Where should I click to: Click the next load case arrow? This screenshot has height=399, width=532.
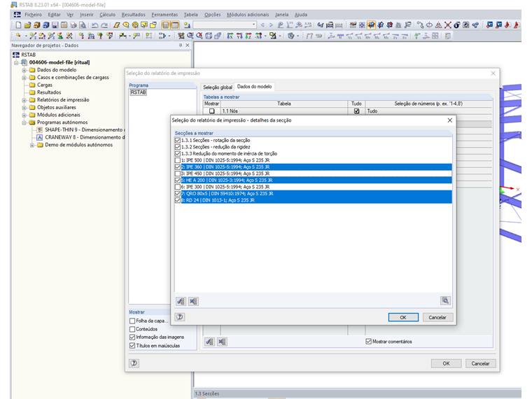pos(271,25)
